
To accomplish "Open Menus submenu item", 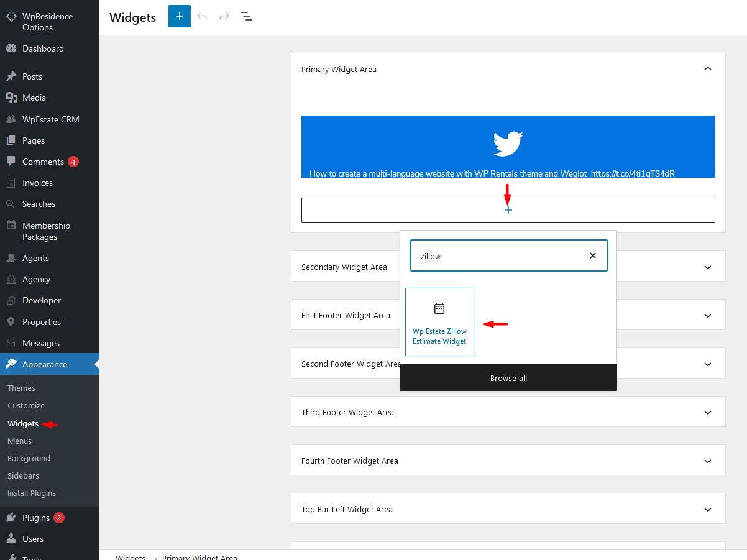I will tap(19, 441).
